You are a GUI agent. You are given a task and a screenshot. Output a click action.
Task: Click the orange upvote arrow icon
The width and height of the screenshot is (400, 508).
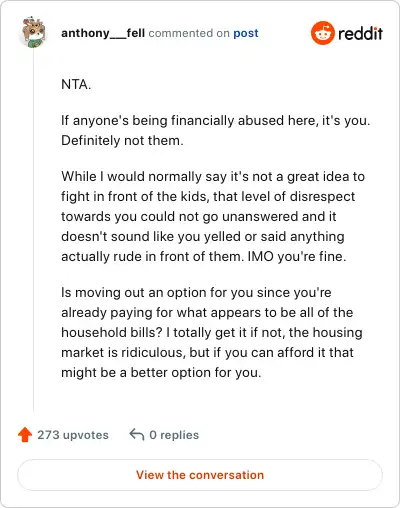[x=25, y=435]
